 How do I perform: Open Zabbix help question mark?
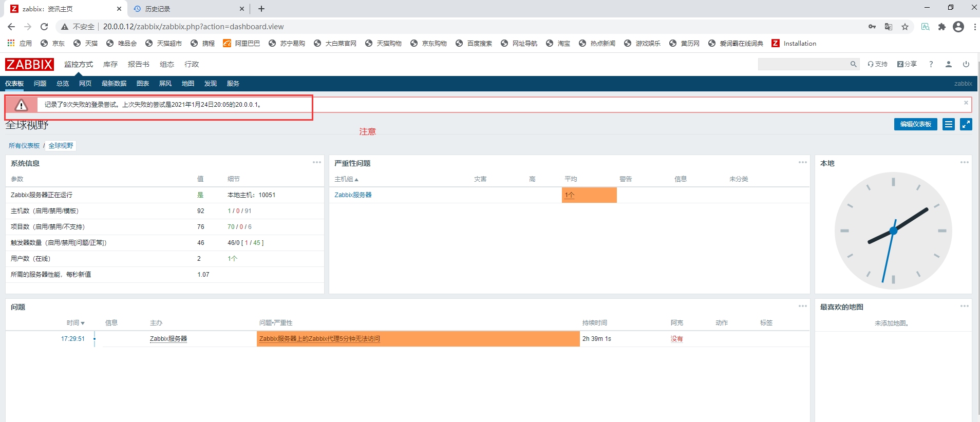click(x=931, y=64)
